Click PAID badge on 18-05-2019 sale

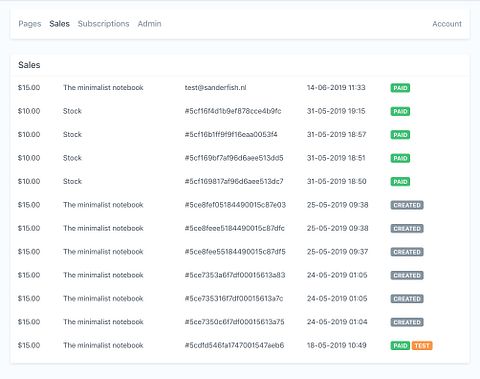click(400, 346)
